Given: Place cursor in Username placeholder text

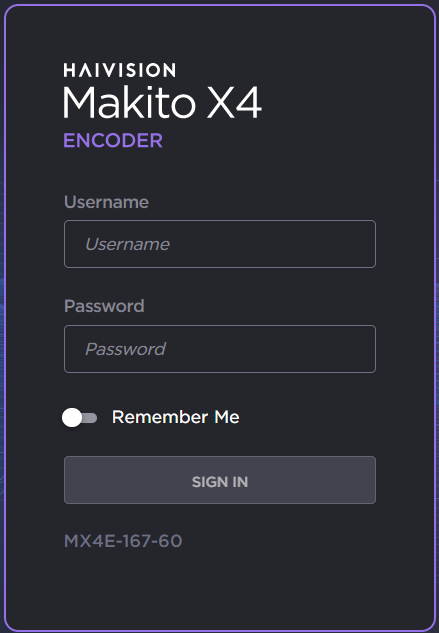Looking at the screenshot, I should [x=128, y=244].
